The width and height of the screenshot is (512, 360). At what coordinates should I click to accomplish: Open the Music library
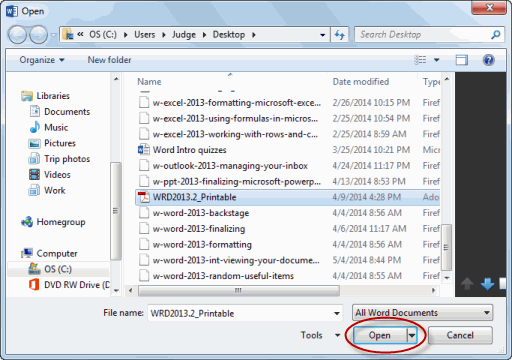49,127
